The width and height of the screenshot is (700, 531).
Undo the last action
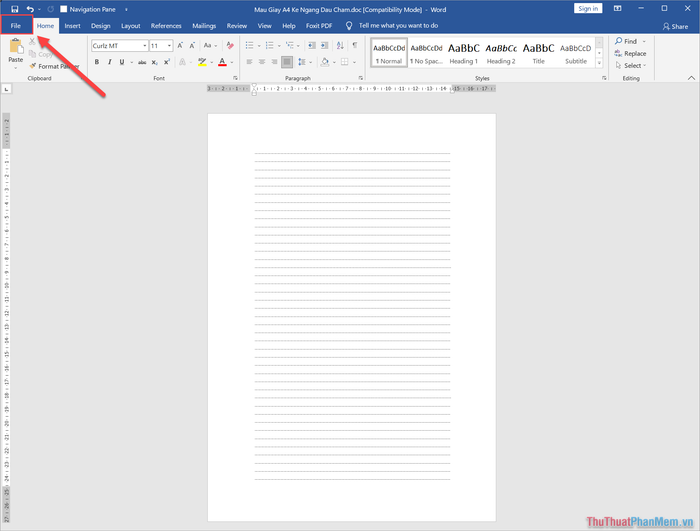tap(30, 8)
